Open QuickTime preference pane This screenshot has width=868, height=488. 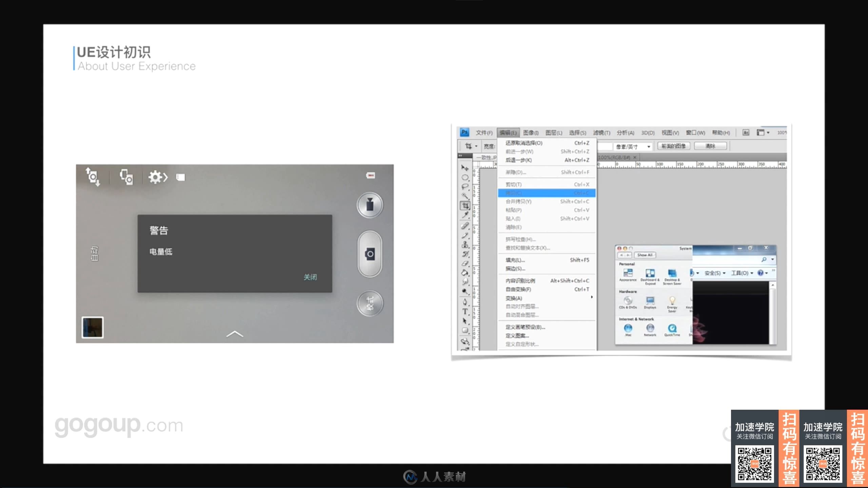pos(672,330)
